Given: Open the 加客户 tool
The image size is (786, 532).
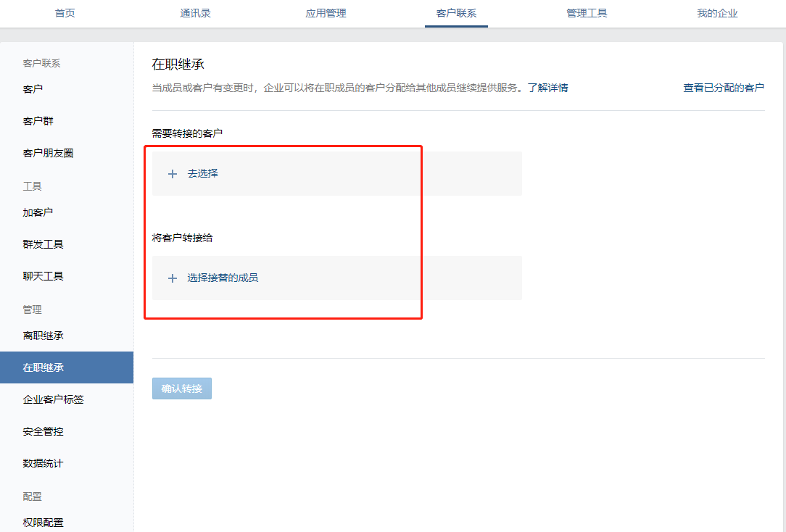Looking at the screenshot, I should 38,212.
